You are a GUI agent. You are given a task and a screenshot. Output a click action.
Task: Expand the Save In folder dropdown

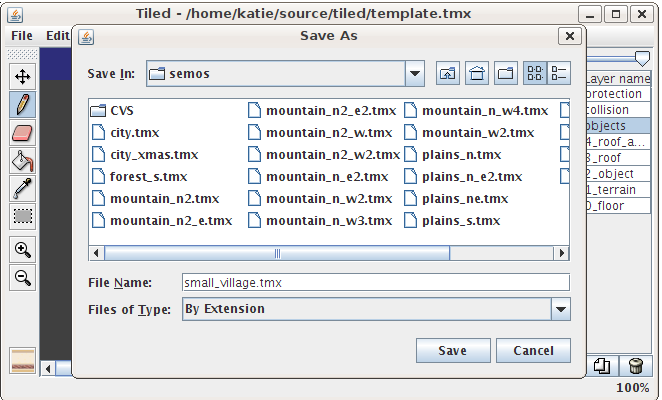[x=415, y=74]
